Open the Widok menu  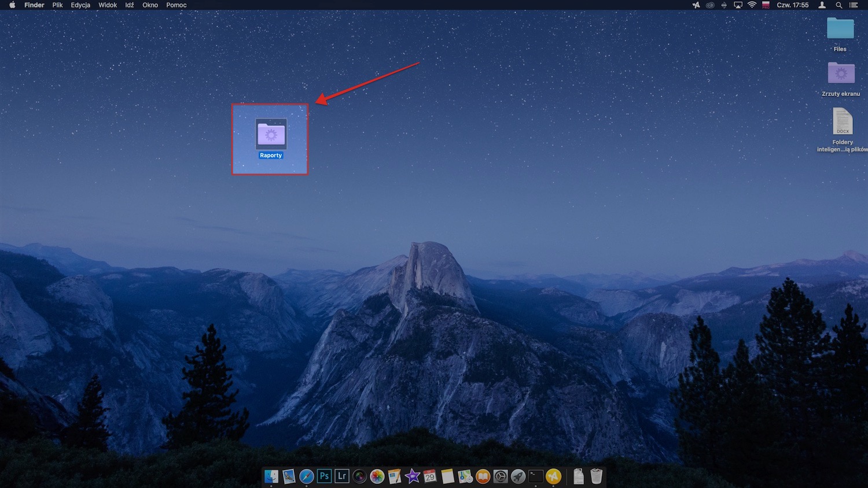tap(108, 5)
